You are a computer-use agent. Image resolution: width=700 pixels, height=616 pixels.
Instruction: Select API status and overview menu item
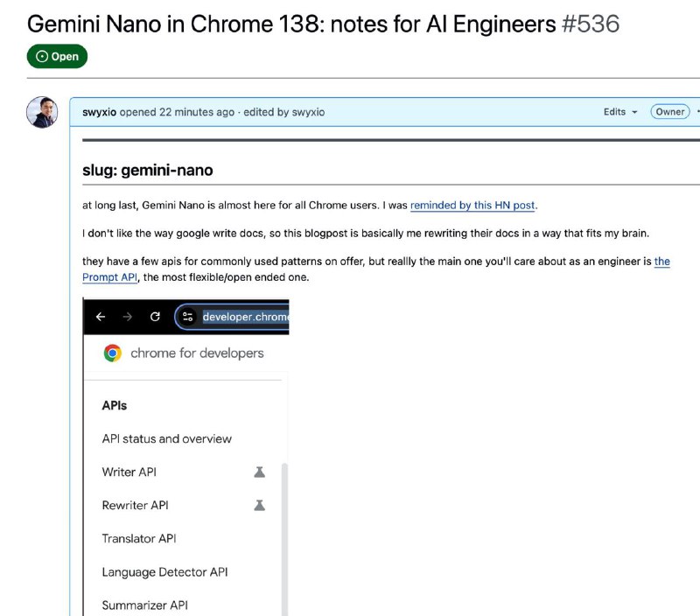pos(166,438)
